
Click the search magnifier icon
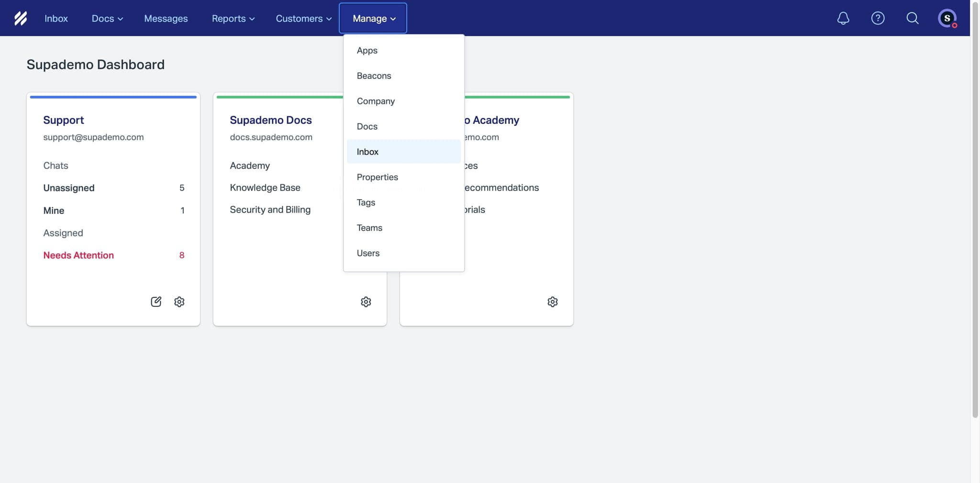[912, 18]
